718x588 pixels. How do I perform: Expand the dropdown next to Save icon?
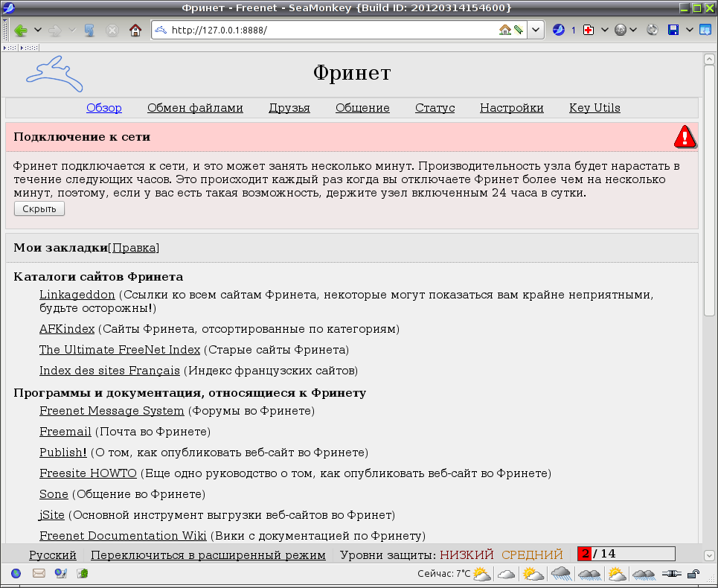690,31
